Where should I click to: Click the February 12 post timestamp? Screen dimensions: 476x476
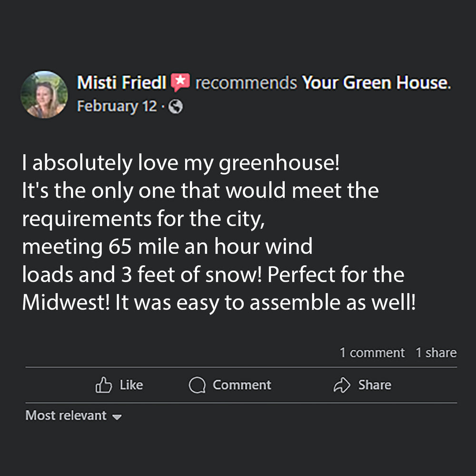tap(117, 106)
